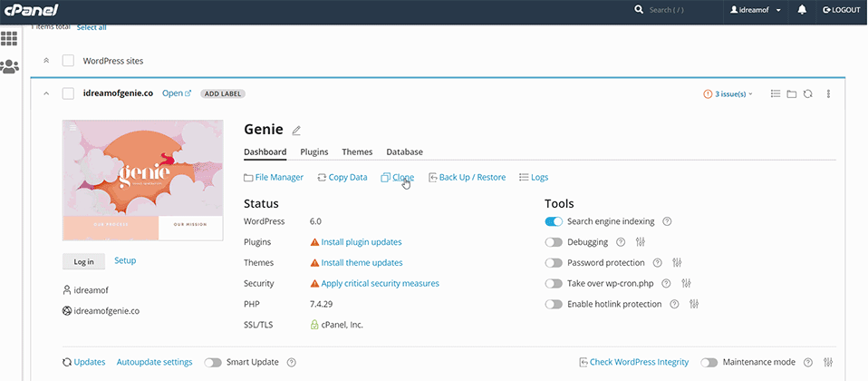868x381 pixels.
Task: Click help icon for Enable hotlink protection
Action: tap(674, 304)
